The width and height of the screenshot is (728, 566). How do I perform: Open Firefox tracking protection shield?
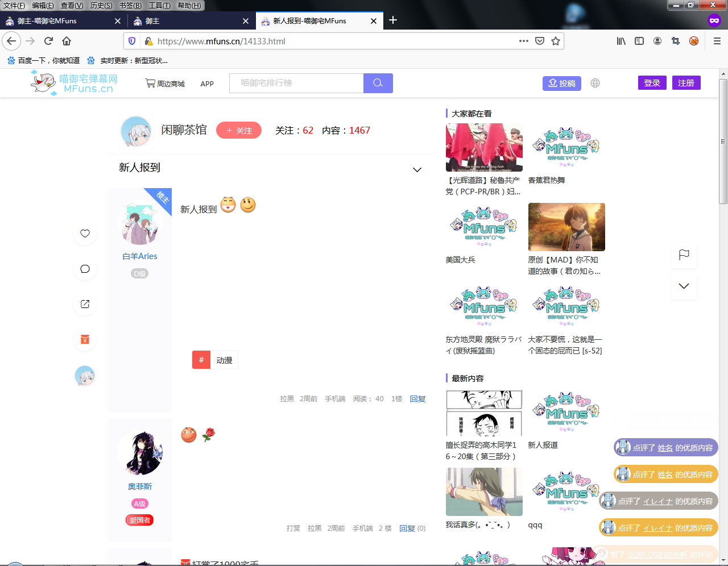132,41
